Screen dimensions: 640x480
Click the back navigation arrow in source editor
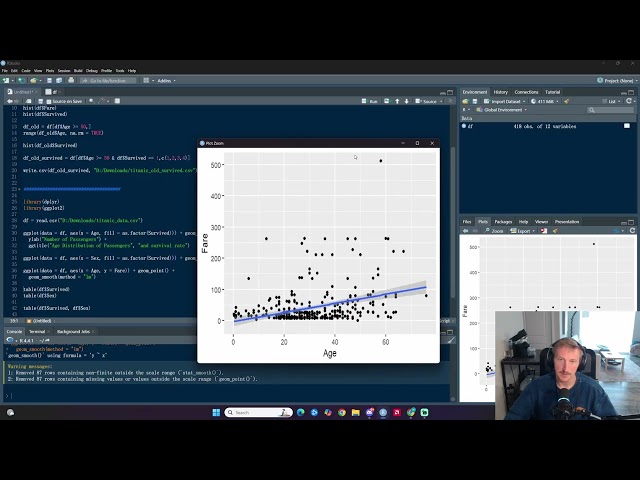pyautogui.click(x=9, y=101)
